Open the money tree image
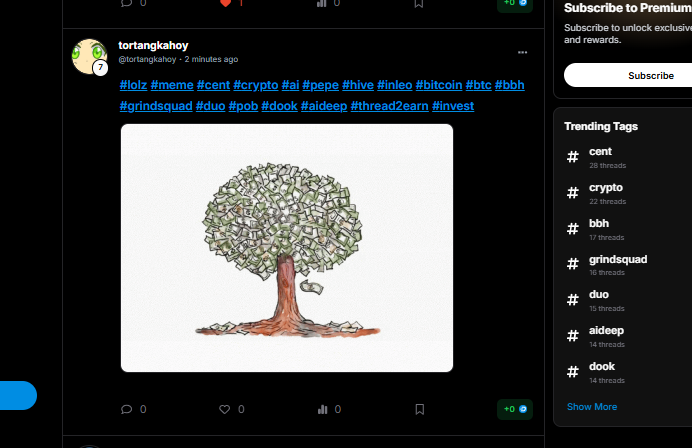This screenshot has width=692, height=448. [x=287, y=248]
